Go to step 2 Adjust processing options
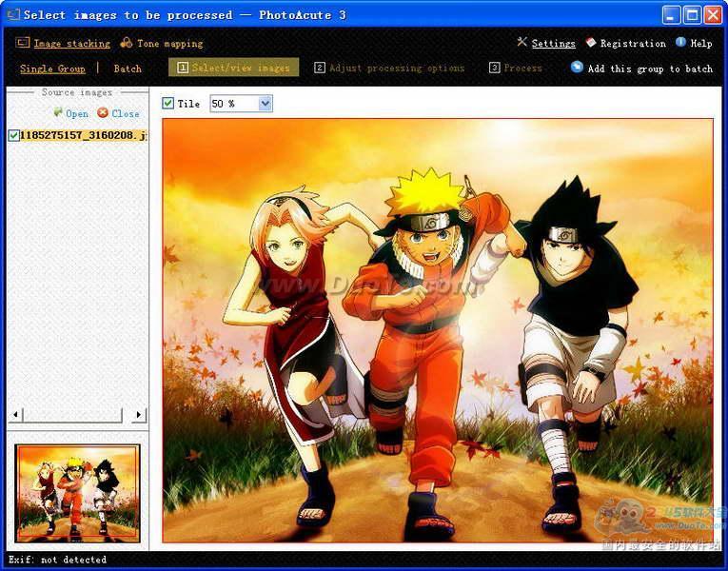The width and height of the screenshot is (728, 571). tap(389, 68)
